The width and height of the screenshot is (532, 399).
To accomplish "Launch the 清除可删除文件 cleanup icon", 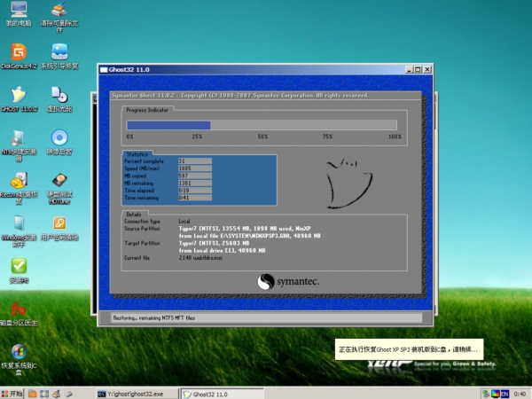I will (59, 17).
